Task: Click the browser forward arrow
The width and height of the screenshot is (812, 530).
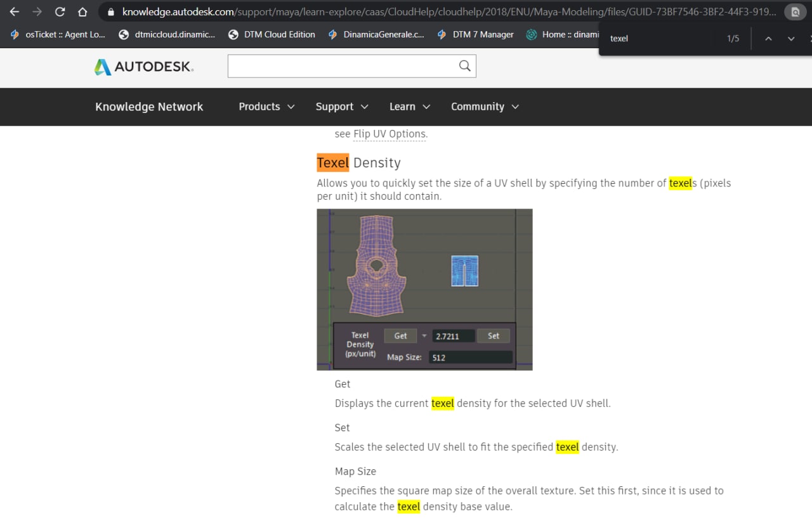Action: point(37,11)
